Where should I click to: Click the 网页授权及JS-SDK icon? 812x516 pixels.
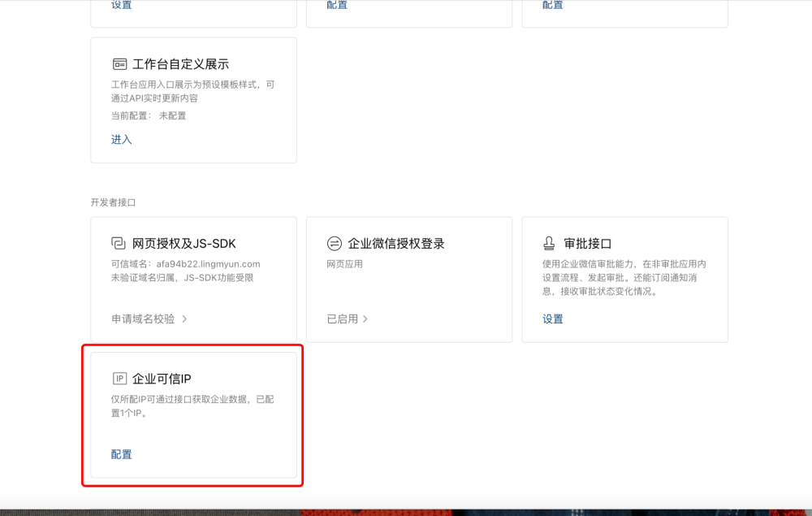[119, 244]
